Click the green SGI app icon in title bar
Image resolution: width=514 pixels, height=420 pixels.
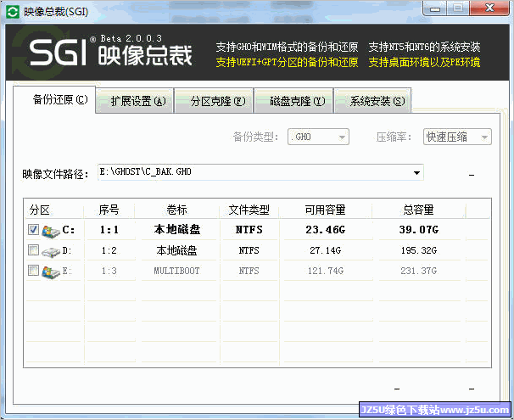point(13,12)
